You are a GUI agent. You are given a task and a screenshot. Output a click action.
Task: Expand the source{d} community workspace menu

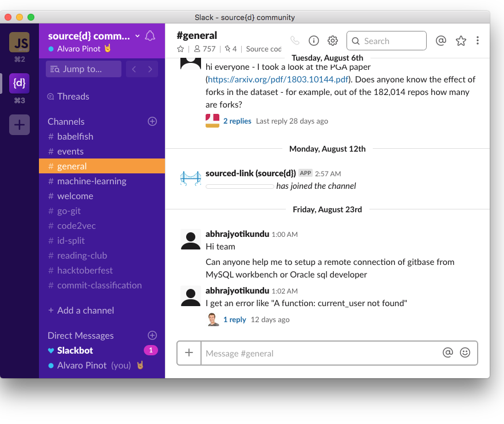tap(93, 36)
